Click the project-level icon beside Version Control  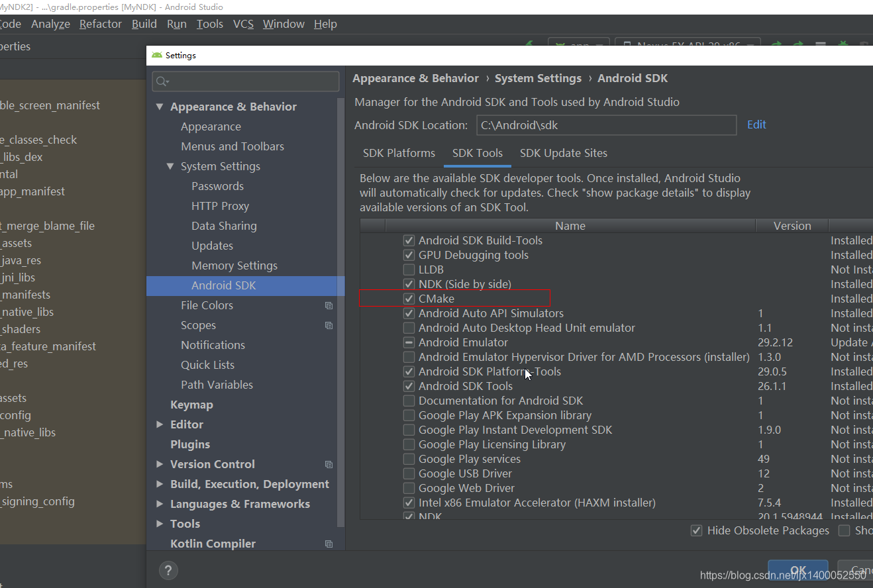click(x=329, y=464)
